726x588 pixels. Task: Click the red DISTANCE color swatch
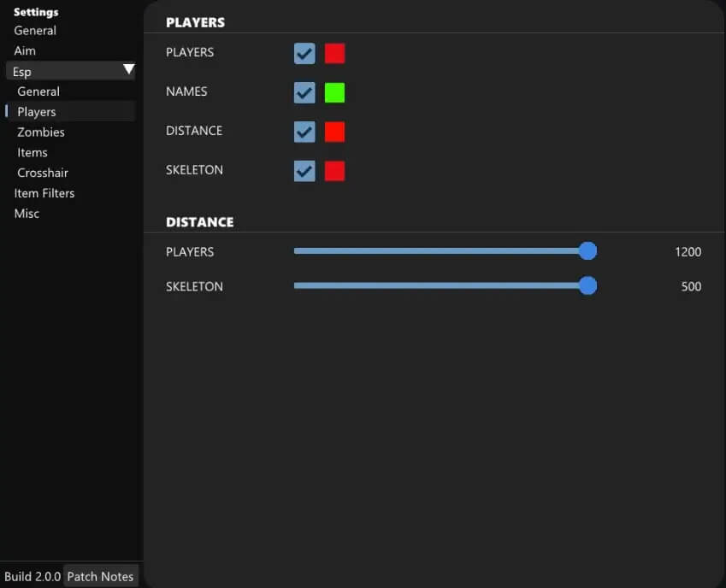pos(334,132)
